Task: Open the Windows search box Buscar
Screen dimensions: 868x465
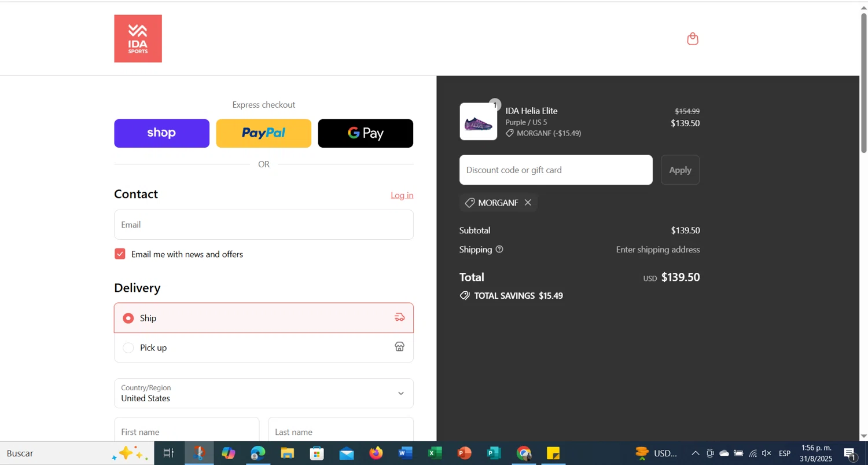Action: coord(77,453)
